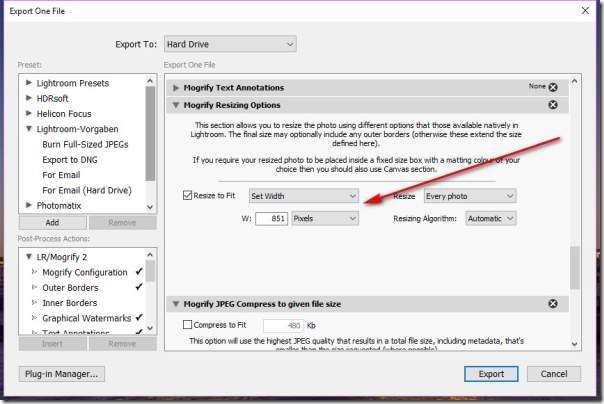Close the Export One File dialog
Viewport: 604px width, 404px height.
[x=585, y=11]
